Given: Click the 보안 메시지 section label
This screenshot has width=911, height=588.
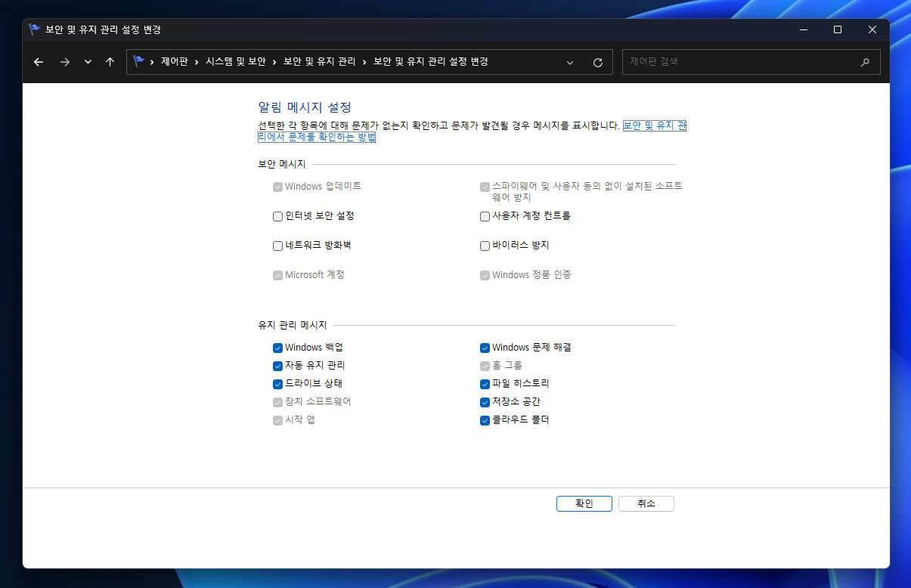Looking at the screenshot, I should click(282, 164).
